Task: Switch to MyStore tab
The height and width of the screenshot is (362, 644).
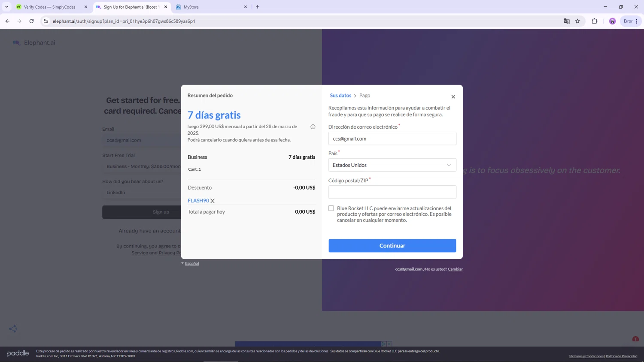Action: pyautogui.click(x=212, y=7)
